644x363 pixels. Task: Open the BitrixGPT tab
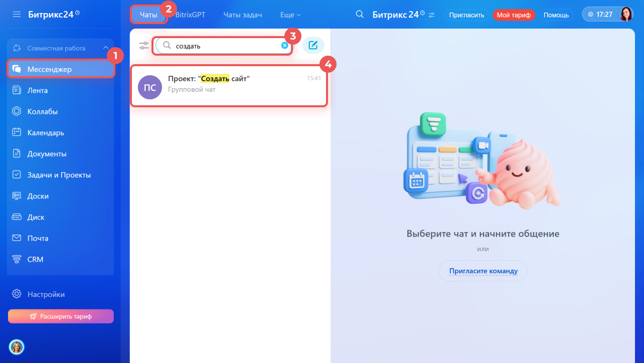pyautogui.click(x=191, y=15)
